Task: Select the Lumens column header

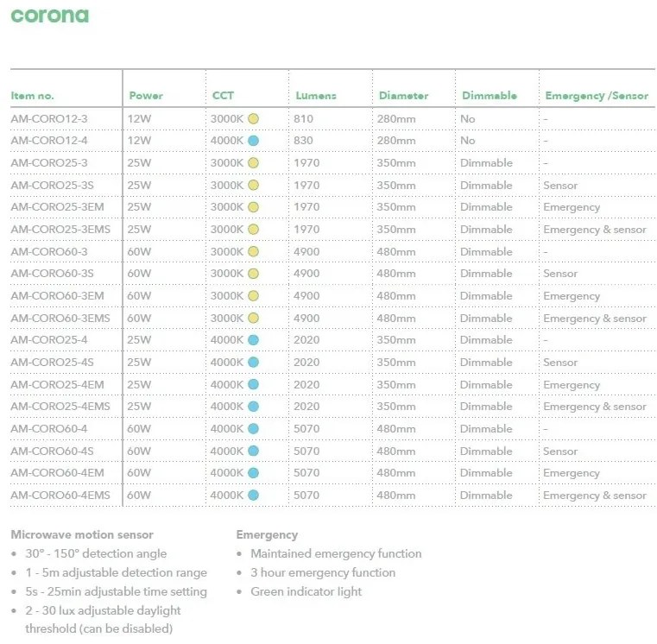Action: (316, 96)
